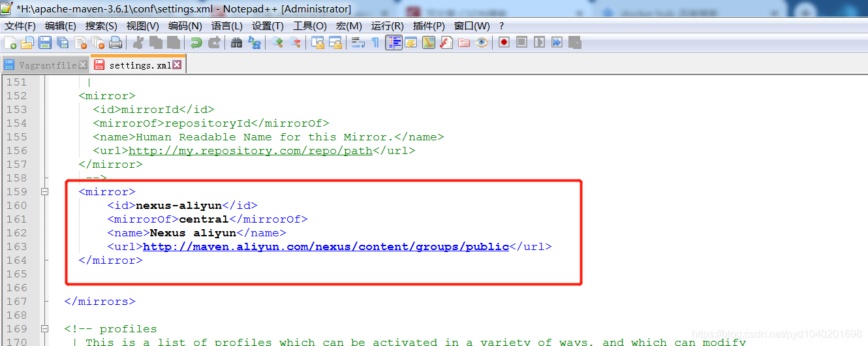868x346 pixels.
Task: Click the Run macro multiple times icon
Action: coord(557,42)
